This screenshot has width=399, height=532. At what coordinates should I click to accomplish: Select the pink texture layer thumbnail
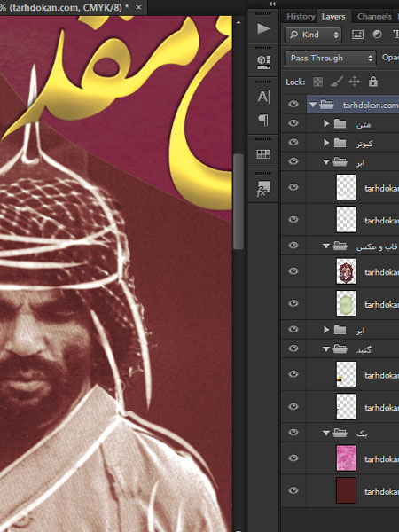pos(346,458)
